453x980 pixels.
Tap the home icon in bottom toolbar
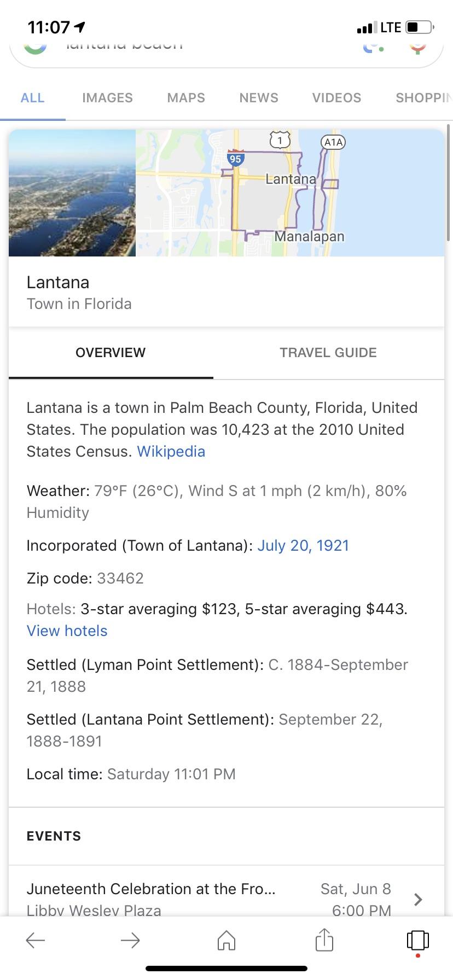[226, 940]
